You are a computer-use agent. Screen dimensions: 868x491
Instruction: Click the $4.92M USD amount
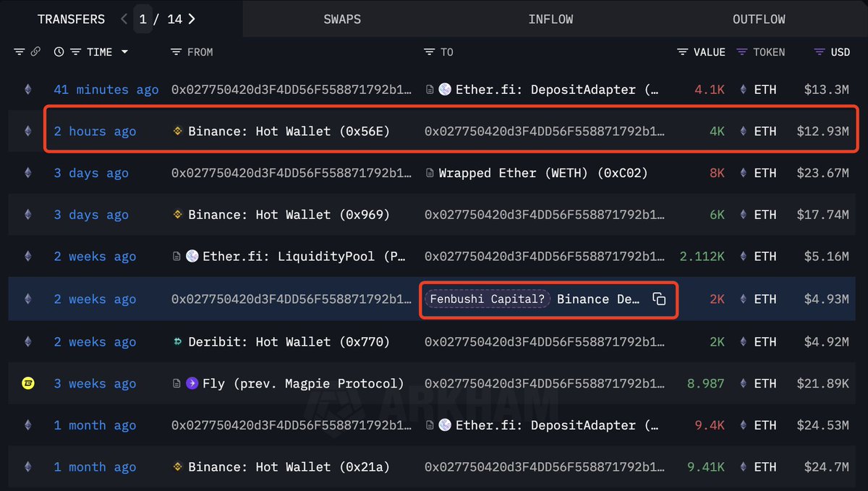point(826,341)
